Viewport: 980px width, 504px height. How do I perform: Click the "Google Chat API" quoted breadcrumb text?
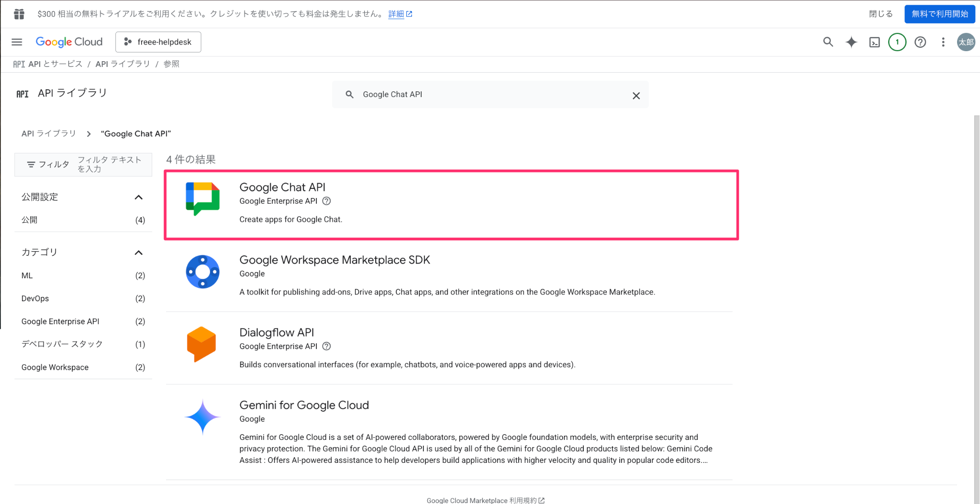click(x=136, y=133)
